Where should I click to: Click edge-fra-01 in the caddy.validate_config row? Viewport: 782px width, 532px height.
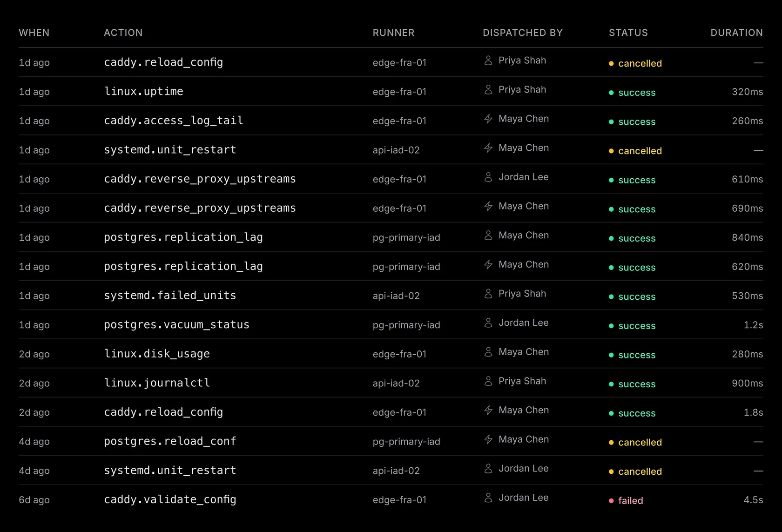coord(399,500)
